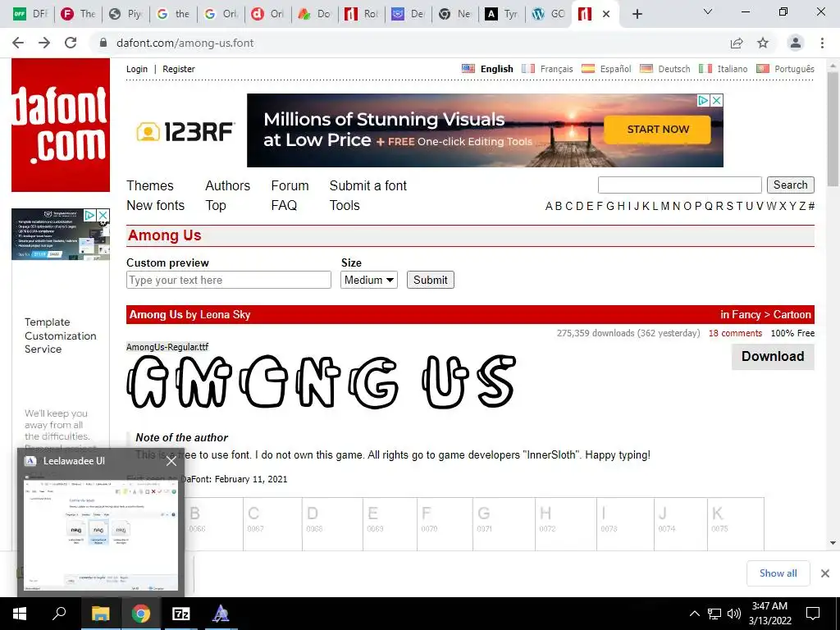
Task: Open the Top fonts page
Action: [x=216, y=205]
